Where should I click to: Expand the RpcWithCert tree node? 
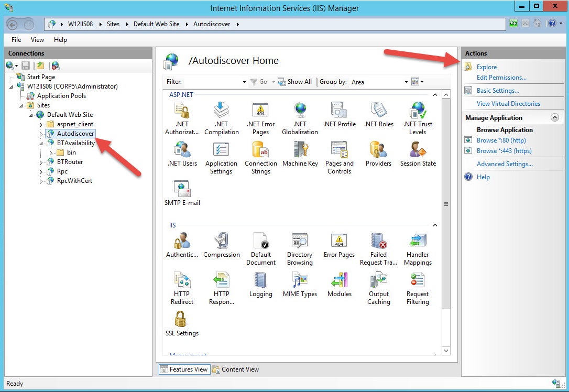pos(41,181)
